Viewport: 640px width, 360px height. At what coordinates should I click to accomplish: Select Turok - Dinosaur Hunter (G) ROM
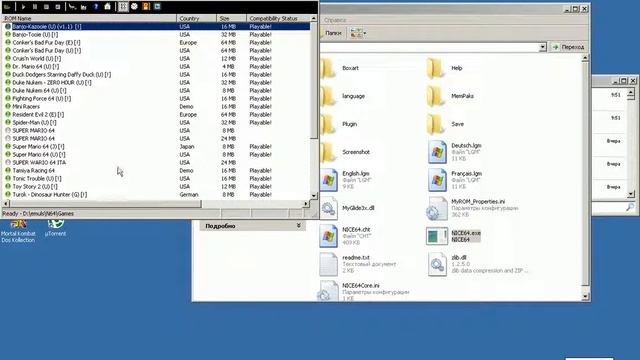tap(157, 195)
